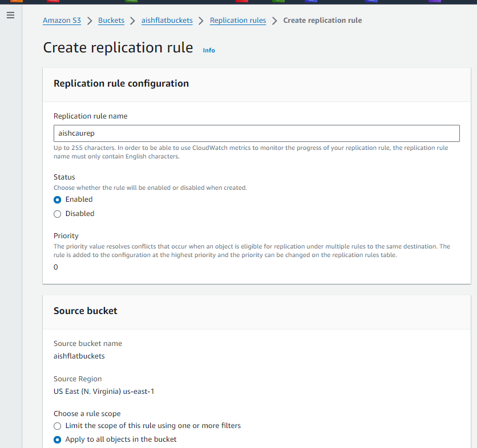Click the Create replication rule breadcrumb text
This screenshot has height=448, width=477.
(x=322, y=21)
